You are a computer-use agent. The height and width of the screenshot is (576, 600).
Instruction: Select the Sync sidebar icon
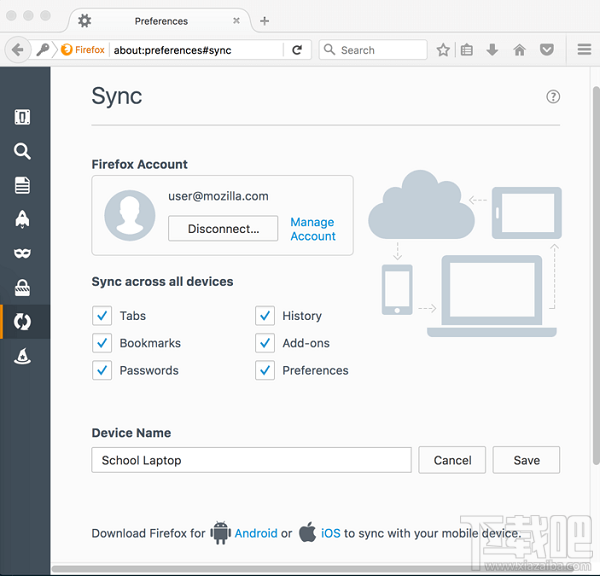coord(22,321)
